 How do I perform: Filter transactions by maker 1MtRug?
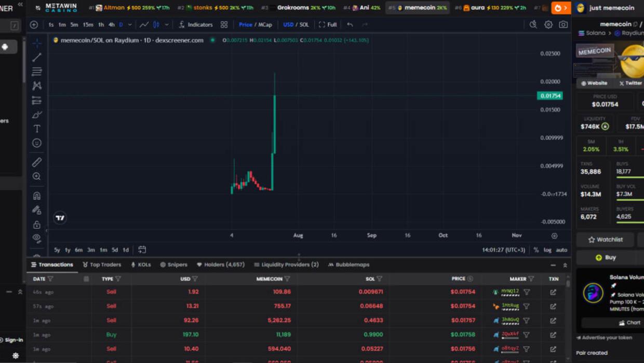(526, 306)
